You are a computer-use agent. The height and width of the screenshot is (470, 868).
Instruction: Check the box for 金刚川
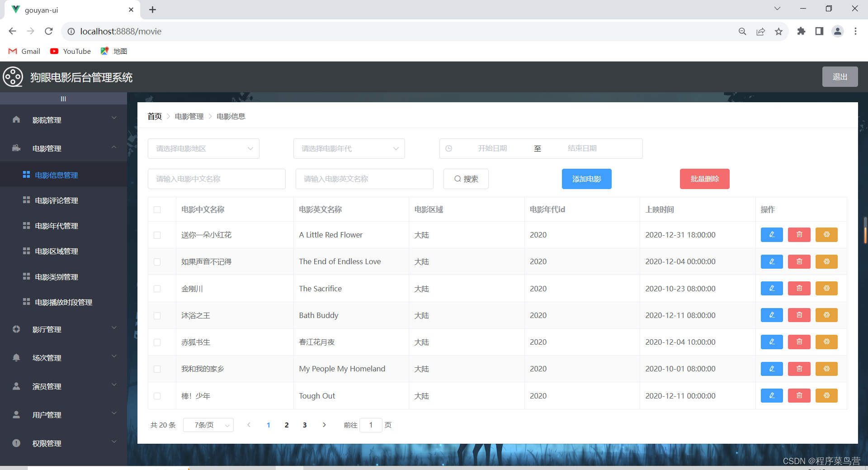pyautogui.click(x=157, y=289)
